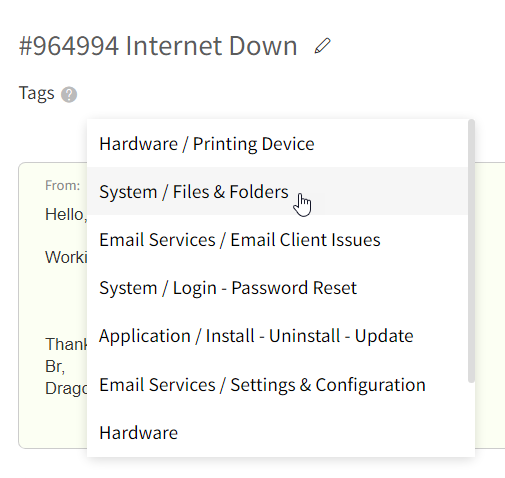This screenshot has width=505, height=478.
Task: Click the #964994 Internet Down ticket title
Action: pos(158,46)
